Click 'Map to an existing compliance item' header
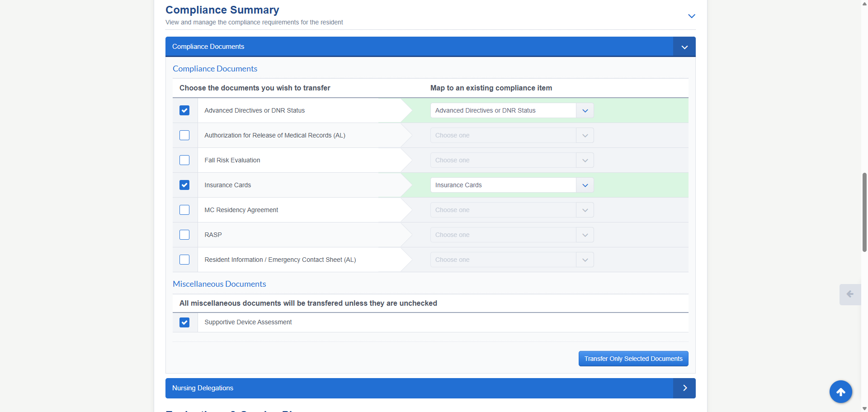This screenshot has width=868, height=412. pos(491,88)
